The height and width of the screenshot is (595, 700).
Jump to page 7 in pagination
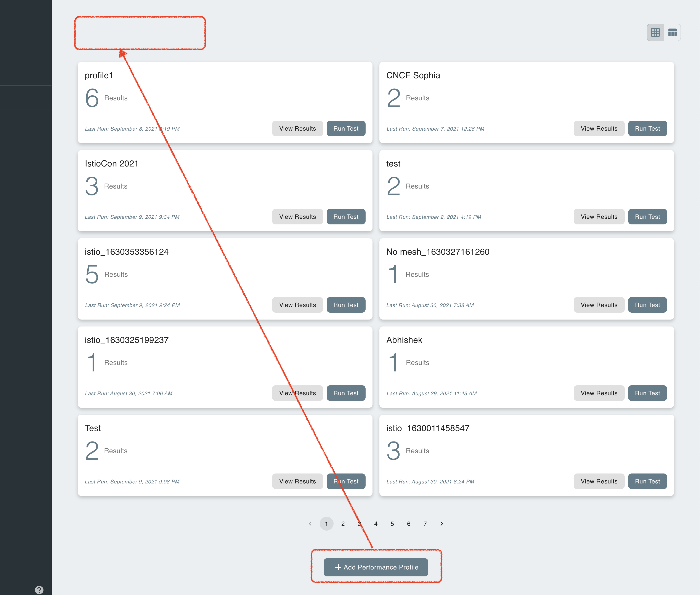(x=425, y=524)
